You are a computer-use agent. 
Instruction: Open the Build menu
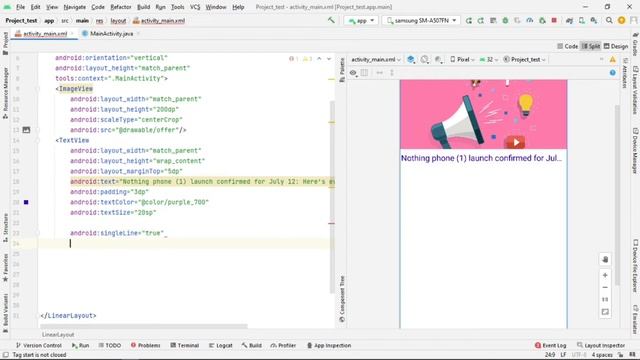click(143, 7)
